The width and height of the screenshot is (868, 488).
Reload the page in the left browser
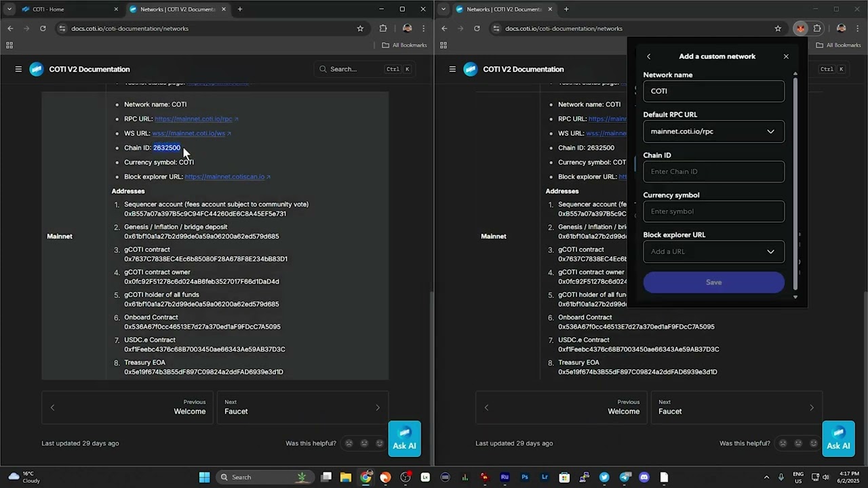tap(43, 28)
